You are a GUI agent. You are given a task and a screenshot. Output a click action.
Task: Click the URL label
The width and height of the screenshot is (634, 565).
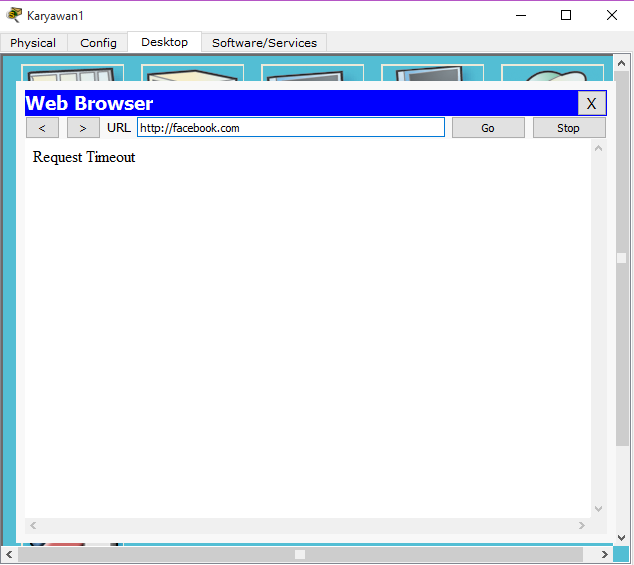point(119,128)
